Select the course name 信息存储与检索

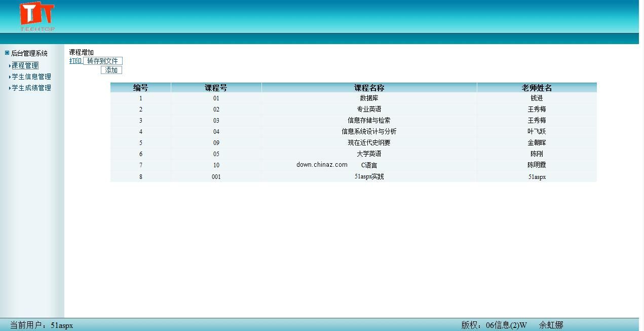[x=369, y=121]
